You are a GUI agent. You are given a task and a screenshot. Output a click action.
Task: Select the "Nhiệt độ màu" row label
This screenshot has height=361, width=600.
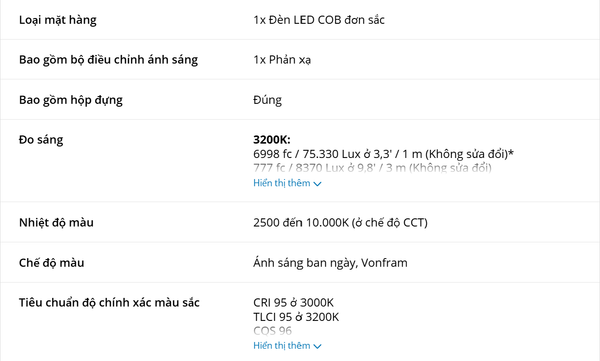(x=56, y=223)
